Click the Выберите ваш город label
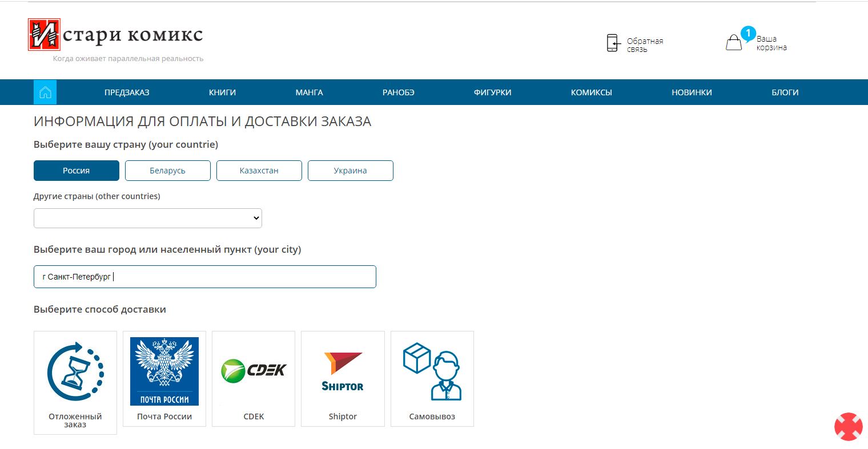 pos(167,250)
